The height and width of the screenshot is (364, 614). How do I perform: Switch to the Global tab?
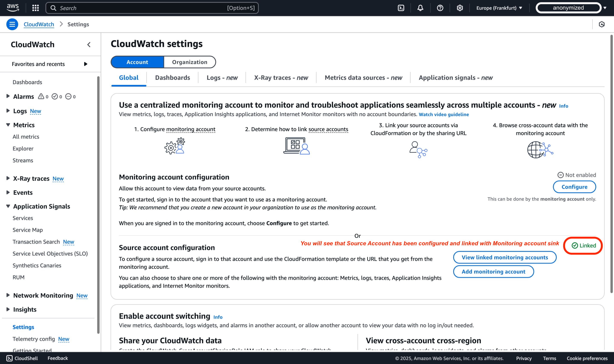click(x=129, y=78)
